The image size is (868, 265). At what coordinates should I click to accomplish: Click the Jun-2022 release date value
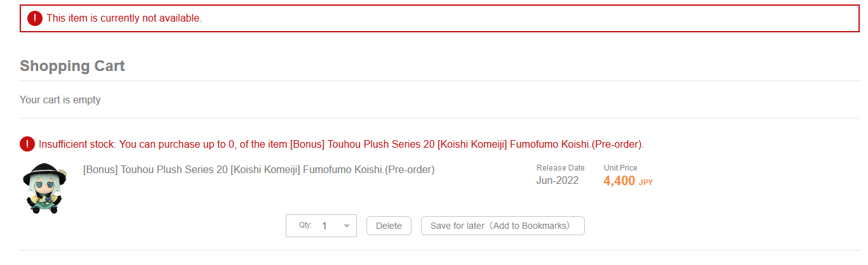tap(558, 181)
